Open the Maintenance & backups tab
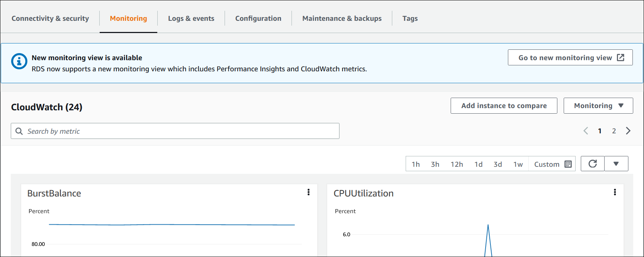Viewport: 644px width, 257px height. coord(342,19)
